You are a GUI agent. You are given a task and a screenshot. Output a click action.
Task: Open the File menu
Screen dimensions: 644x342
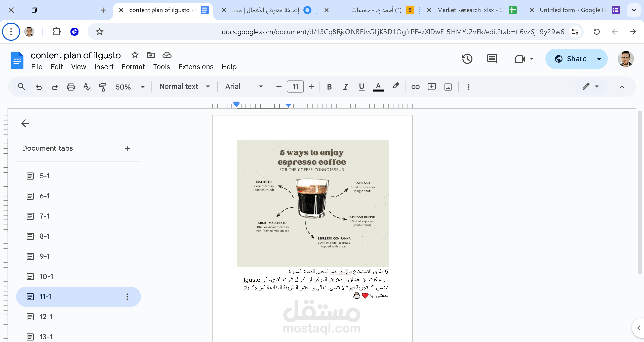point(37,67)
